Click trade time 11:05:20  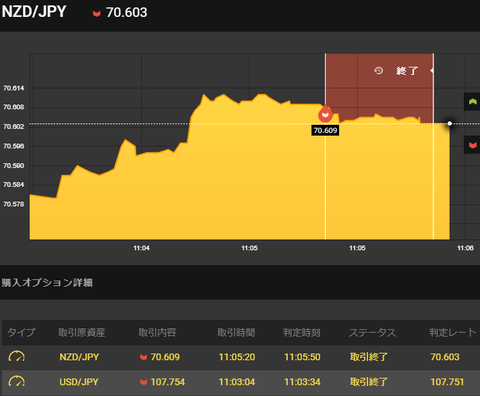click(x=237, y=357)
